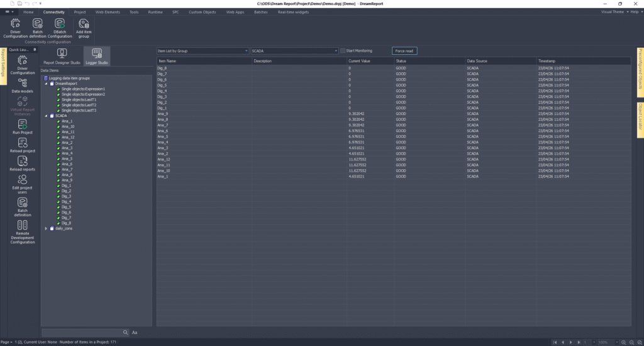644x346 pixels.
Task: Sort by Item Name column header
Action: tap(204, 61)
